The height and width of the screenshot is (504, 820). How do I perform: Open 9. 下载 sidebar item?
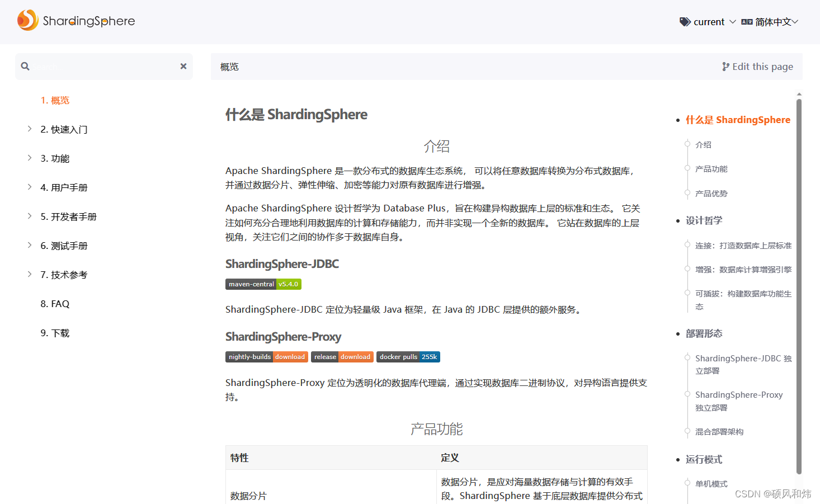(55, 333)
